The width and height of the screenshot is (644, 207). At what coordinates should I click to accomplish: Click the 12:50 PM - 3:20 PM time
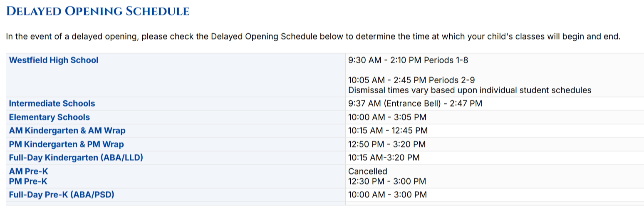[386, 144]
